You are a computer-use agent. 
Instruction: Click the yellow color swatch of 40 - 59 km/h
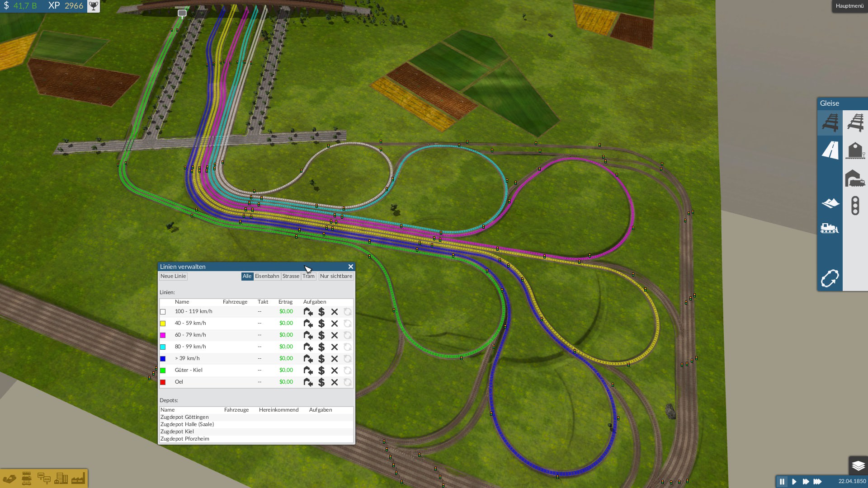tap(163, 324)
